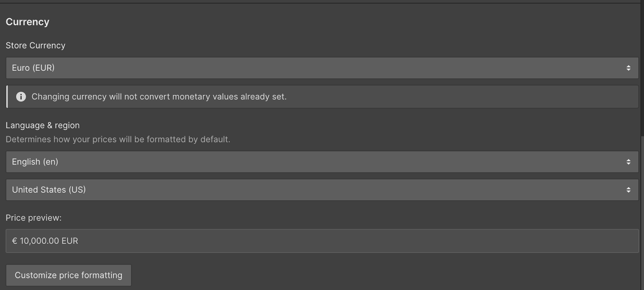Click the up-down chevron on the Store Currency selector
This screenshot has width=644, height=290.
pyautogui.click(x=628, y=68)
